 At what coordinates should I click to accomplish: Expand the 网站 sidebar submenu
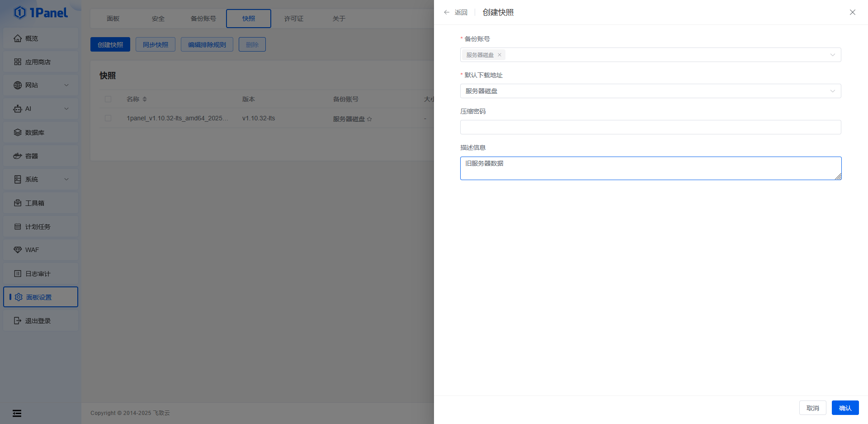(66, 85)
